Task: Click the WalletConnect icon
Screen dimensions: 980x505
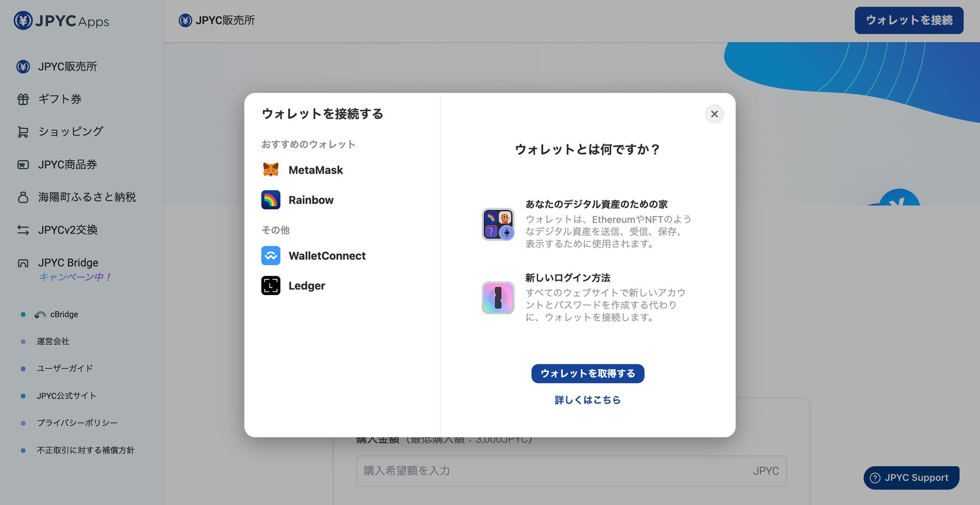Action: click(x=271, y=256)
